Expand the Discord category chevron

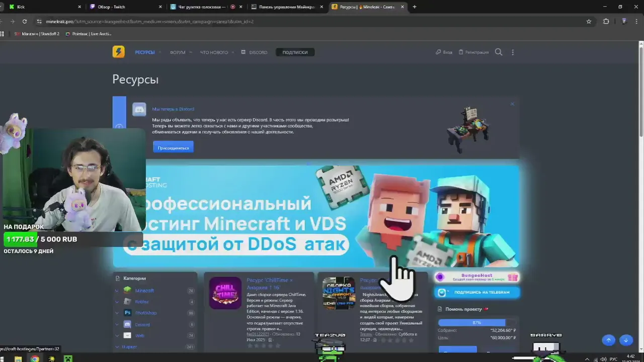(117, 324)
